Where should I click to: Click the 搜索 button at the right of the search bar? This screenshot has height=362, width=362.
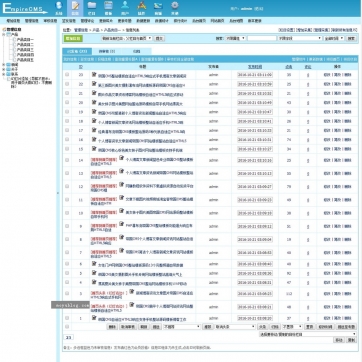[x=351, y=39]
